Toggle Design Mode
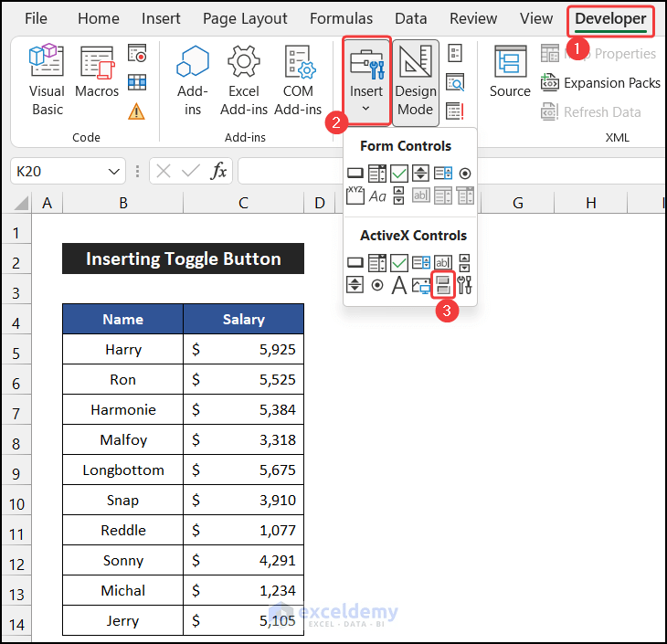 point(416,82)
